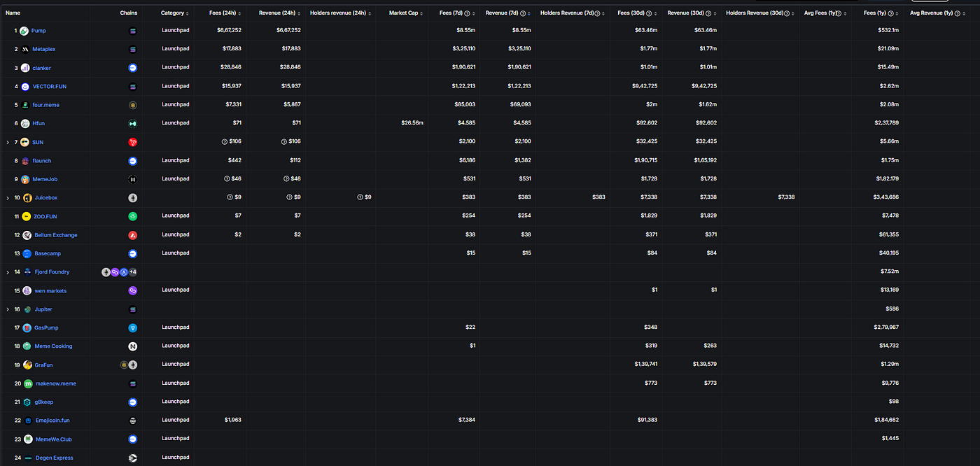Image resolution: width=980 pixels, height=466 pixels.
Task: Click the help icon next to Fees (7d)
Action: [x=467, y=13]
